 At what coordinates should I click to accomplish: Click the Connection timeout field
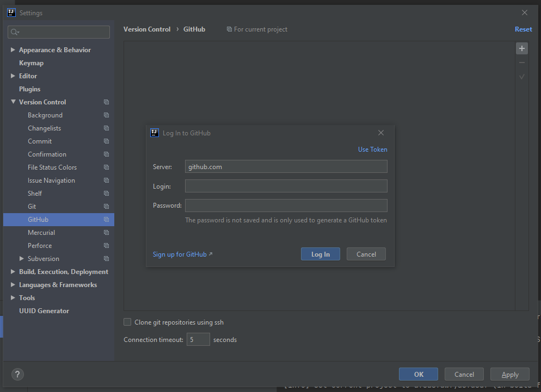click(199, 339)
